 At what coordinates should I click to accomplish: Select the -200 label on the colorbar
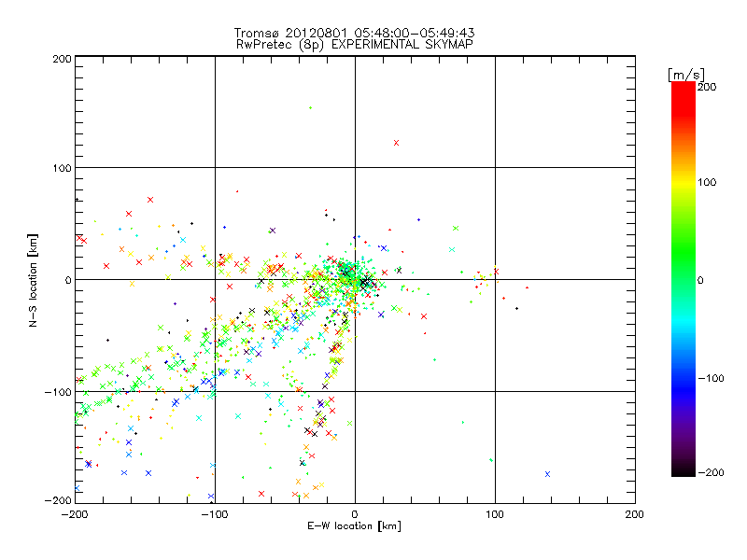[x=711, y=472]
